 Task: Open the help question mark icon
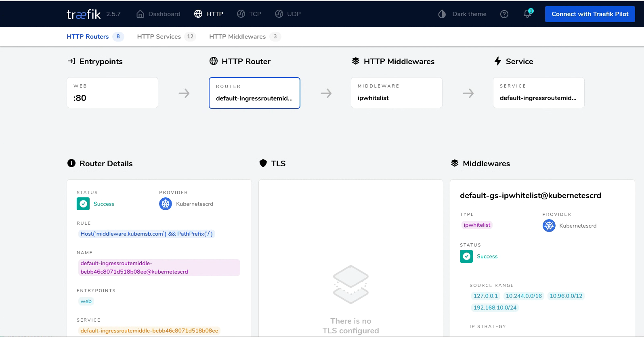click(504, 14)
